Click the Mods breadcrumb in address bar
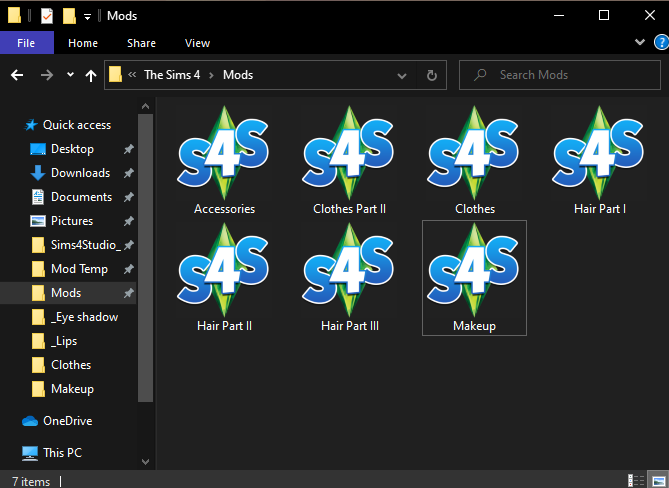This screenshot has width=669, height=488. [238, 75]
